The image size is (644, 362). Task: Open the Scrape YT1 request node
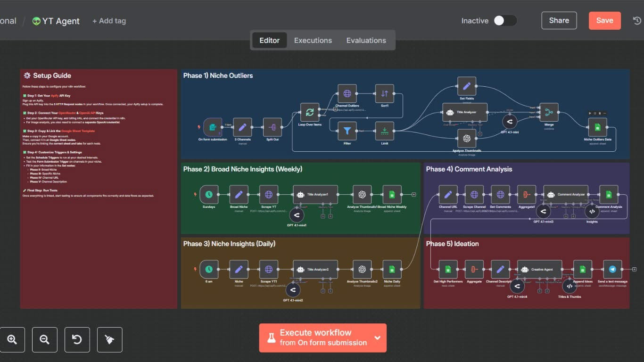coord(268,269)
